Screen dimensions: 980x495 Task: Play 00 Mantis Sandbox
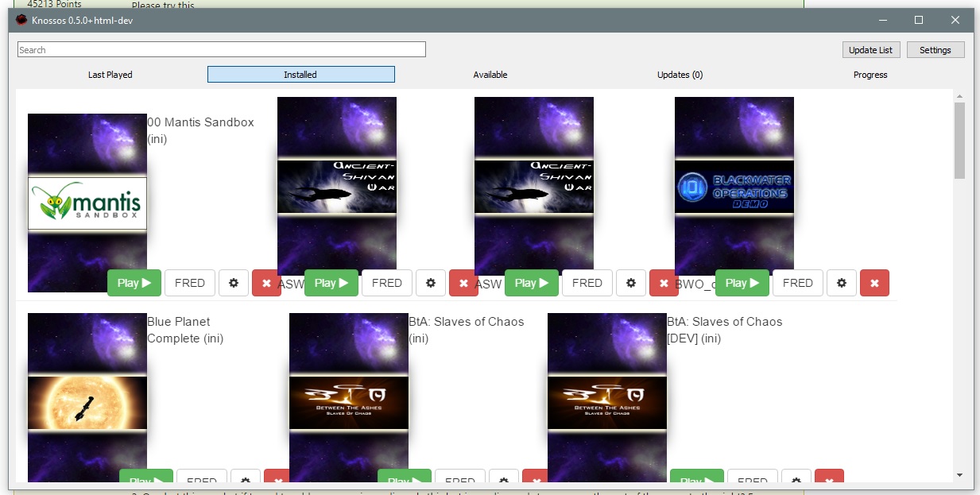[x=134, y=283]
